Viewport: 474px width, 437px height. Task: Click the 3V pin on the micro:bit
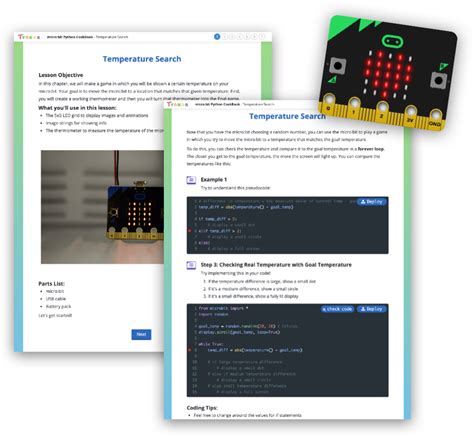[410, 111]
